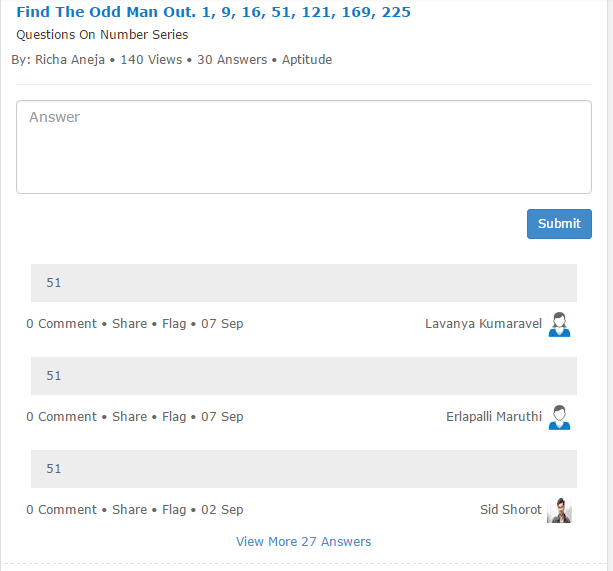
Task: Open the Aptitude category link
Action: [307, 60]
